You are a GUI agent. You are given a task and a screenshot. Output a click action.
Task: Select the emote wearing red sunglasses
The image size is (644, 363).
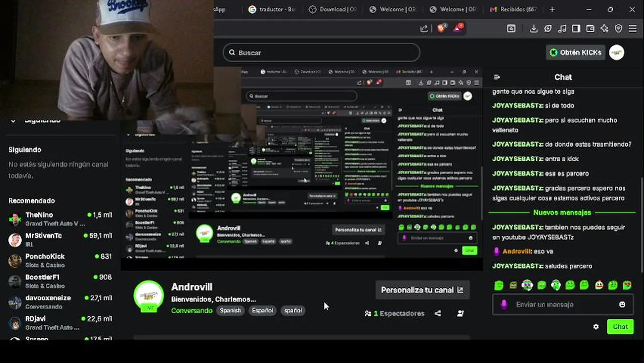pos(627,285)
